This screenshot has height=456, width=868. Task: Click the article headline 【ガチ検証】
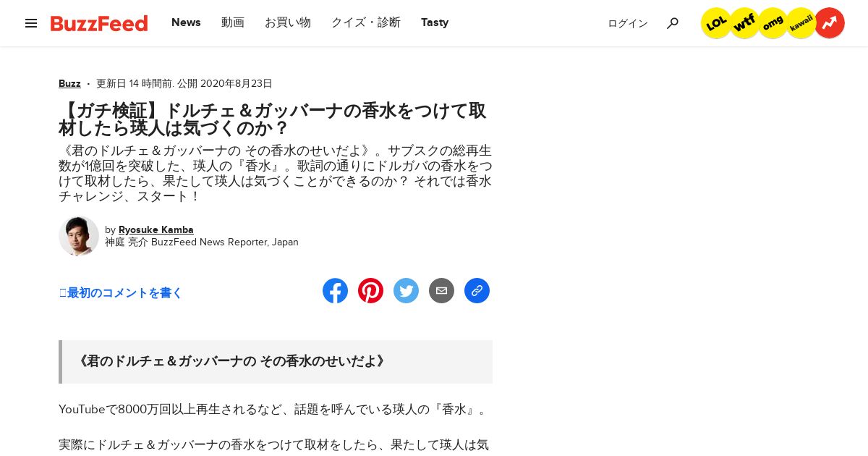coord(272,119)
